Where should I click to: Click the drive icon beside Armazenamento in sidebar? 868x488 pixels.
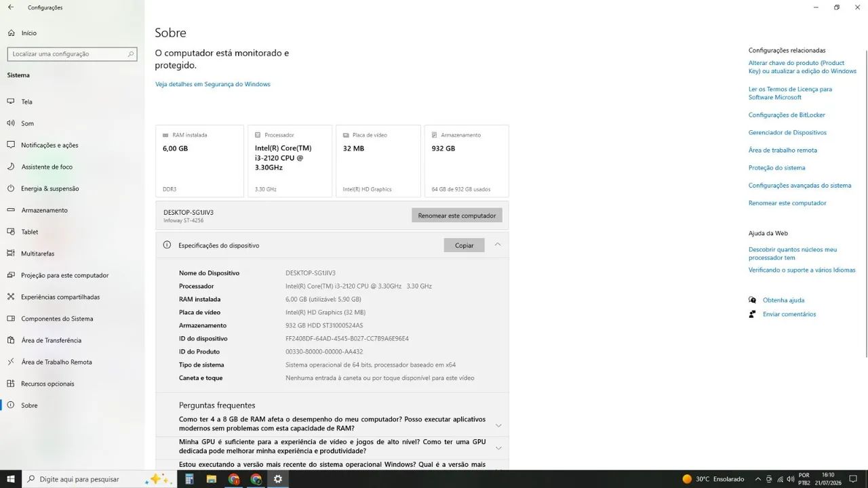tap(10, 210)
